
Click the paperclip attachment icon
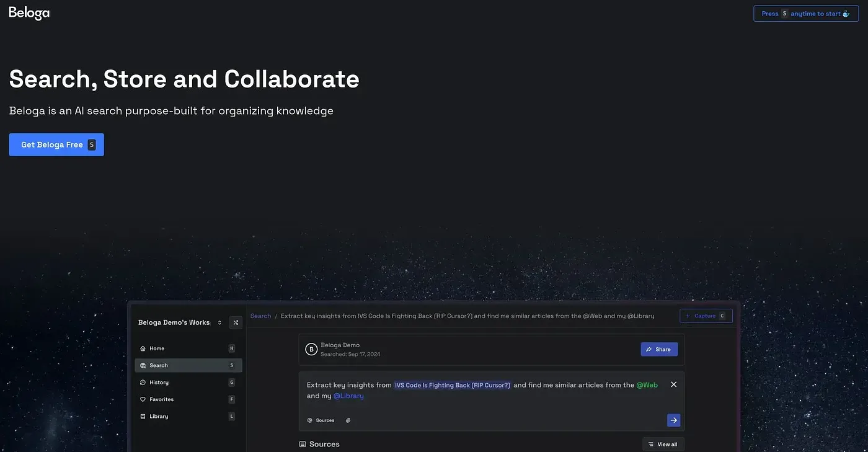[348, 420]
